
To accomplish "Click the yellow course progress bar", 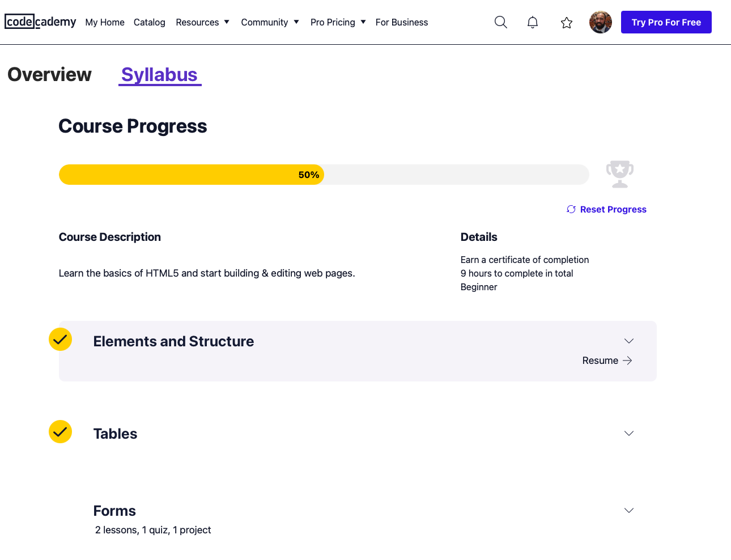I will (191, 175).
